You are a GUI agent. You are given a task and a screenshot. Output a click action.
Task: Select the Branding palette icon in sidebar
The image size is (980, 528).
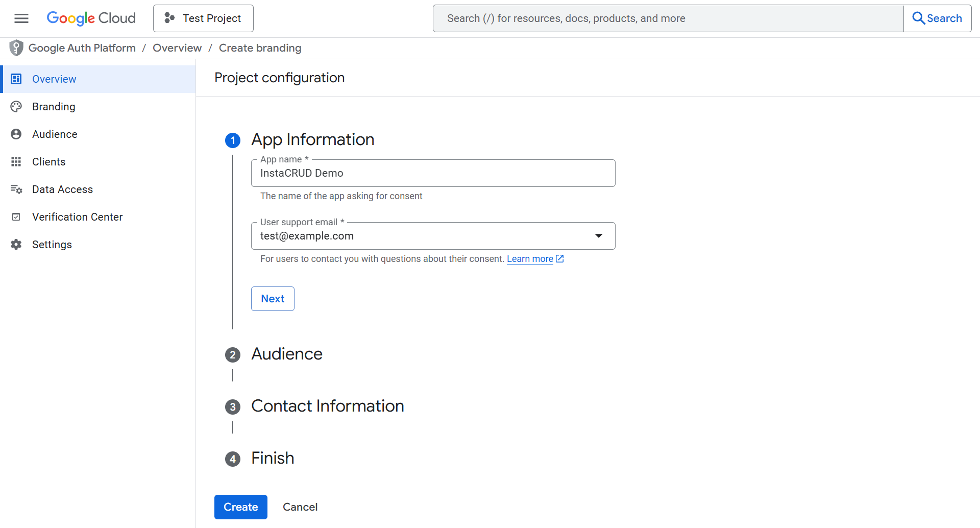pos(16,106)
